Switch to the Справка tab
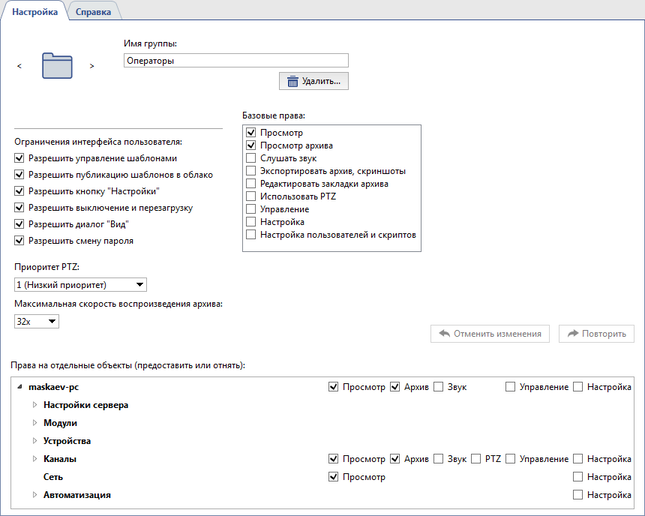Screen dimensions: 645x516 94,10
